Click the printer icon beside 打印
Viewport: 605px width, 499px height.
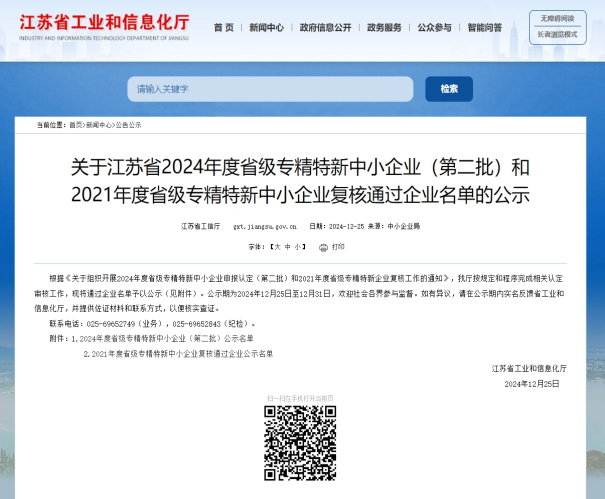click(x=323, y=246)
